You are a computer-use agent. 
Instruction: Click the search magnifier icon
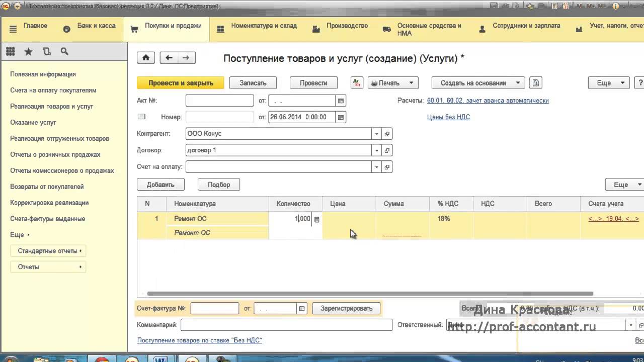[x=64, y=51]
